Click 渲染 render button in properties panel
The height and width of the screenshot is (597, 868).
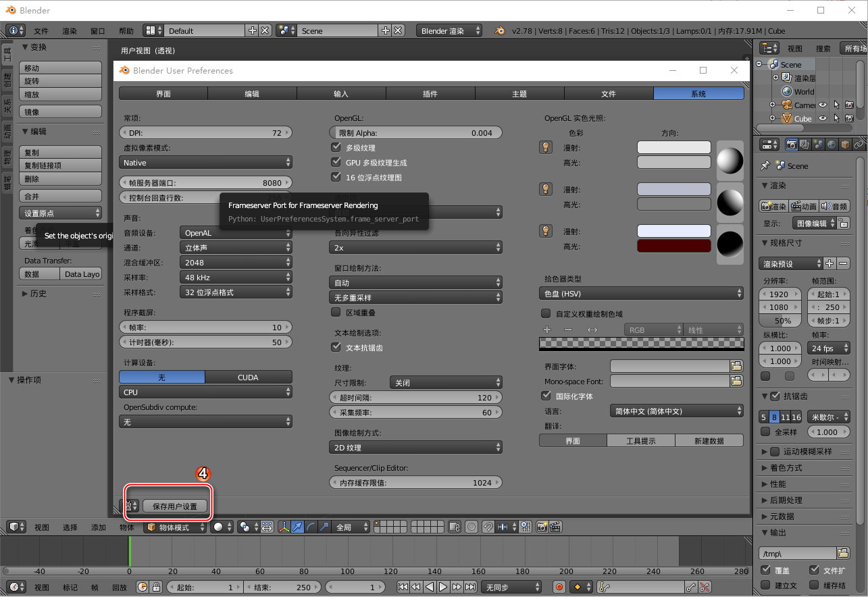click(773, 206)
